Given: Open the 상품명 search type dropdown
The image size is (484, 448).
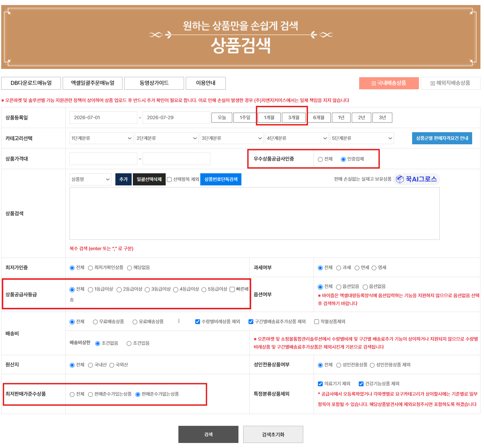Looking at the screenshot, I should [x=90, y=179].
